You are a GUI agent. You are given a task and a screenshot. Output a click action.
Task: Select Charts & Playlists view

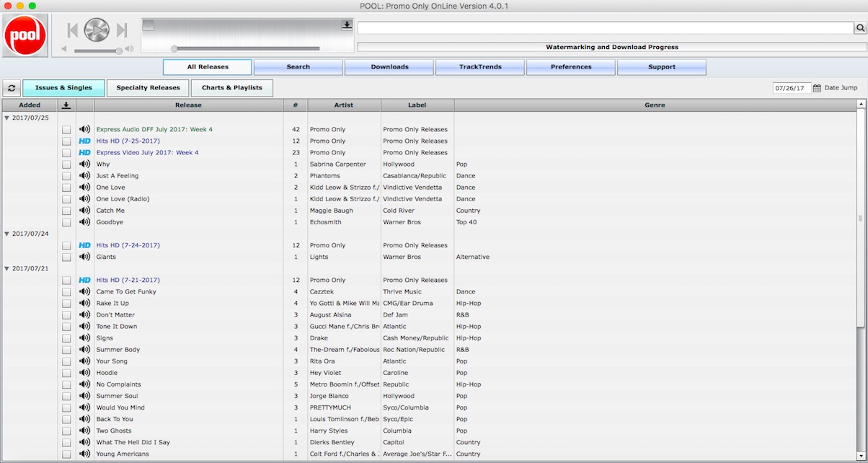(x=232, y=88)
